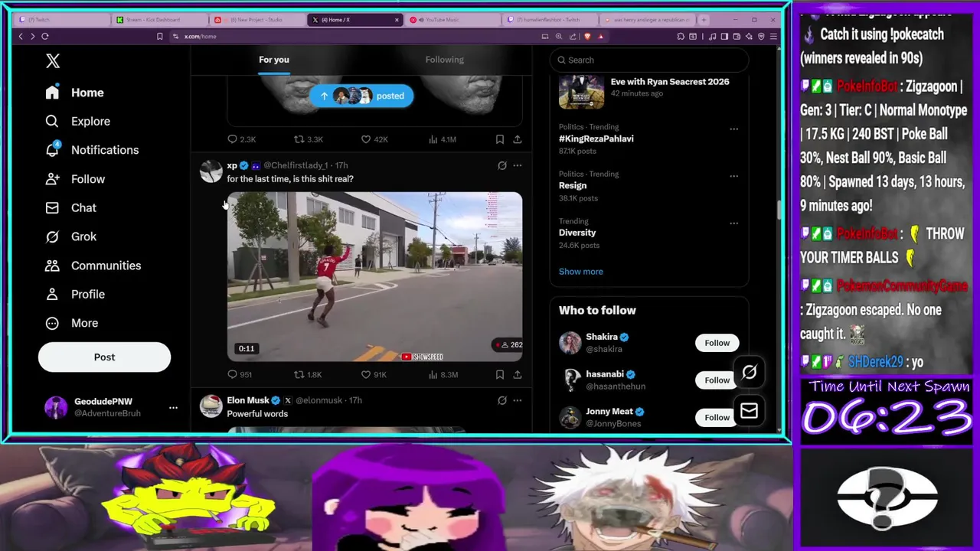Click the x.com/home address bar
Image resolution: width=980 pixels, height=551 pixels.
coord(201,36)
